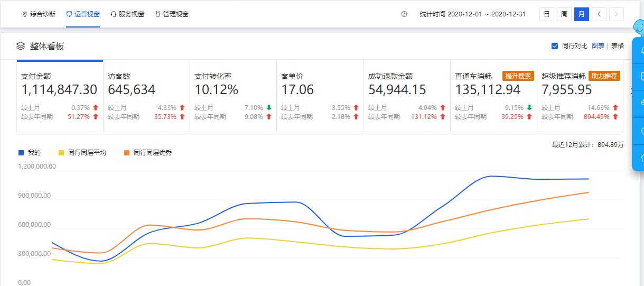This screenshot has width=644, height=286.
Task: Click the 最近12月累计：894.89万 summary text
Action: click(587, 144)
